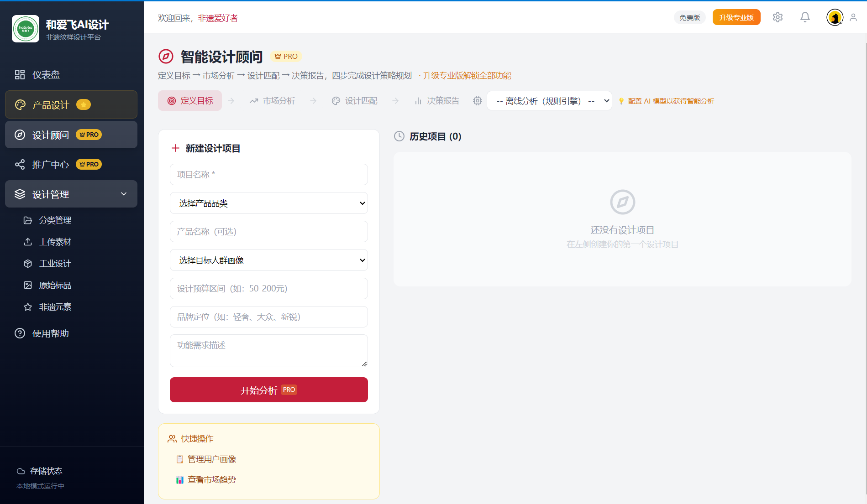This screenshot has width=867, height=504.
Task: Open settings via the gear icon
Action: click(x=778, y=17)
